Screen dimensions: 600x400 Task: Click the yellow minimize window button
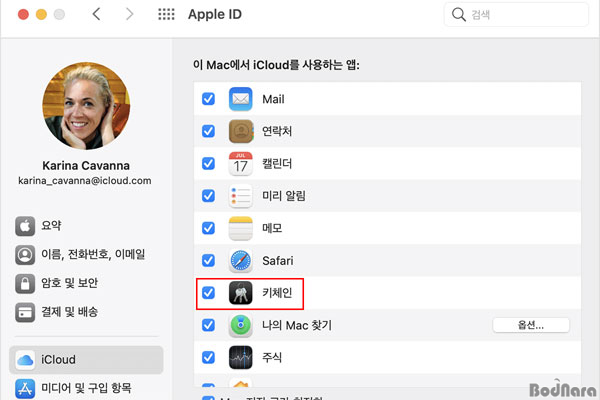pos(41,15)
